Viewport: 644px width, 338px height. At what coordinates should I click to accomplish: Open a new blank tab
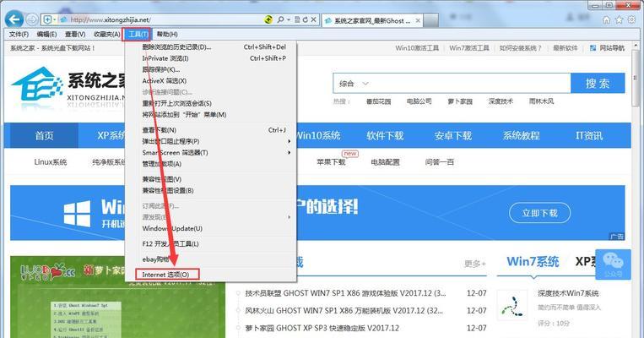(x=430, y=20)
